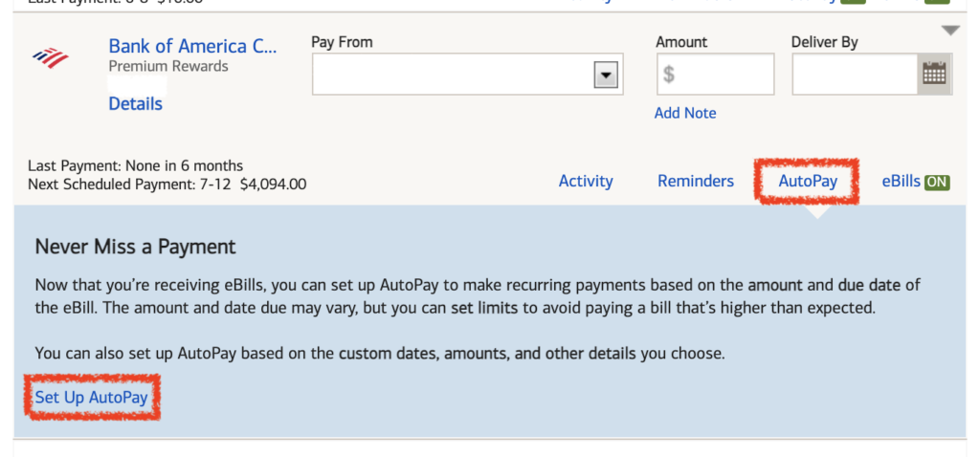
Task: Click the Next Scheduled Payment $4,094.00 text
Action: tap(167, 185)
